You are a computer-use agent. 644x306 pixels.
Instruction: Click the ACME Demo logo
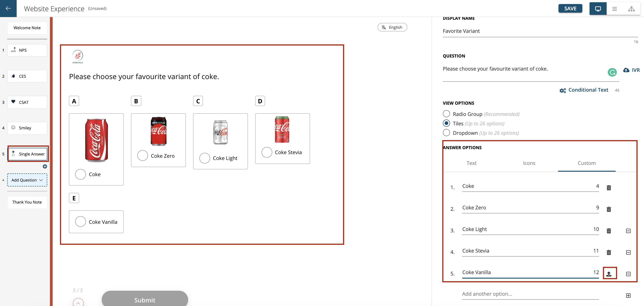(77, 56)
